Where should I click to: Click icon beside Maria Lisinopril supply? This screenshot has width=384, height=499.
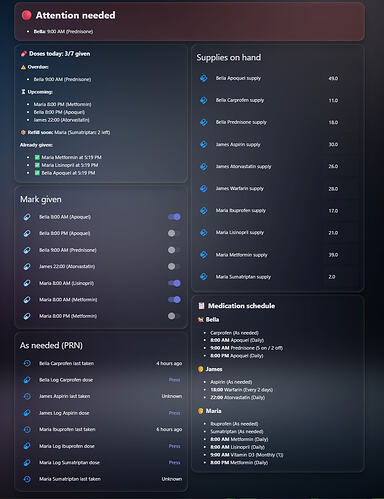coord(204,233)
